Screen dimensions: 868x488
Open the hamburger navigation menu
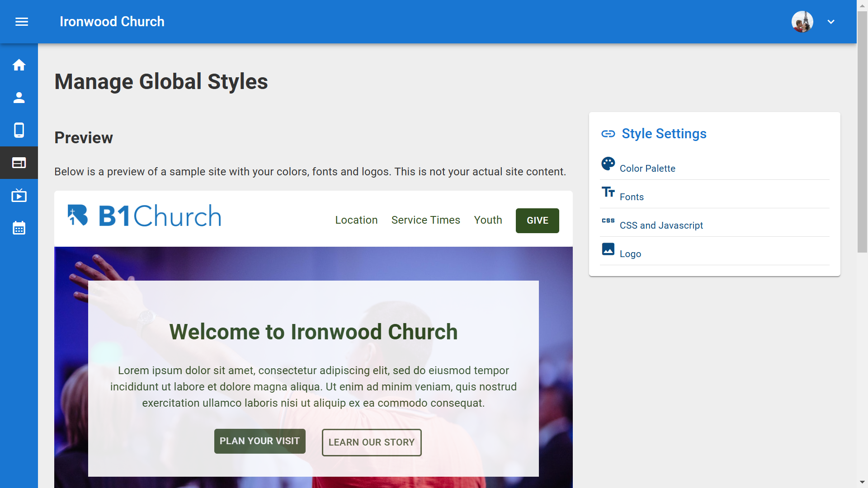click(x=22, y=22)
